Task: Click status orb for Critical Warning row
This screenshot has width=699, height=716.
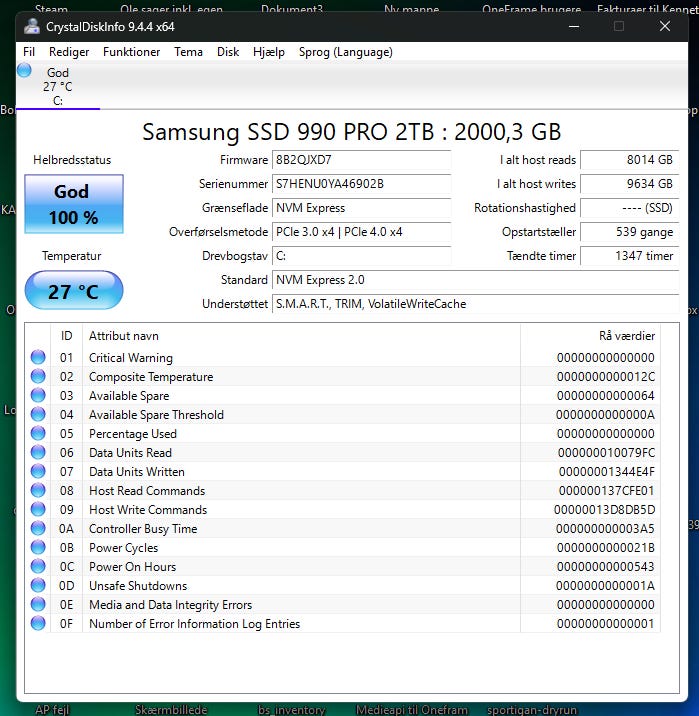Action: tap(38, 357)
